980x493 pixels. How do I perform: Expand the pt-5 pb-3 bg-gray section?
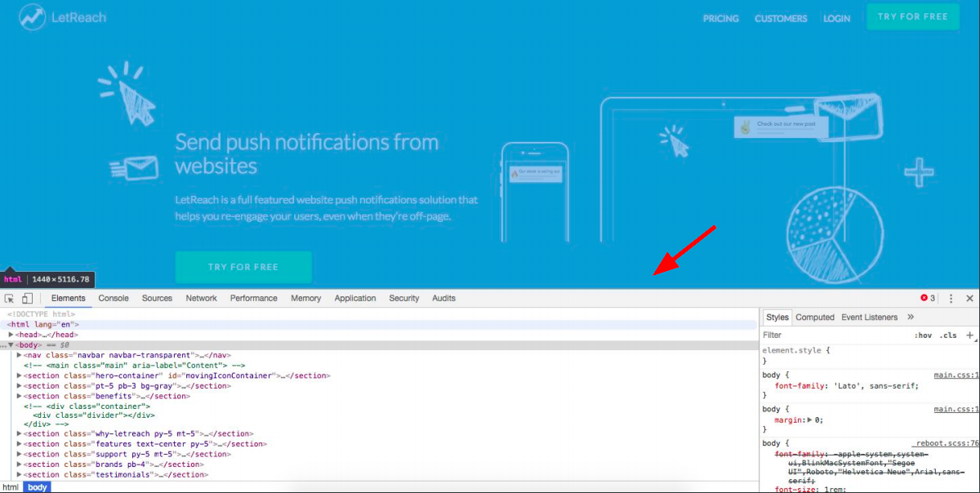point(19,386)
